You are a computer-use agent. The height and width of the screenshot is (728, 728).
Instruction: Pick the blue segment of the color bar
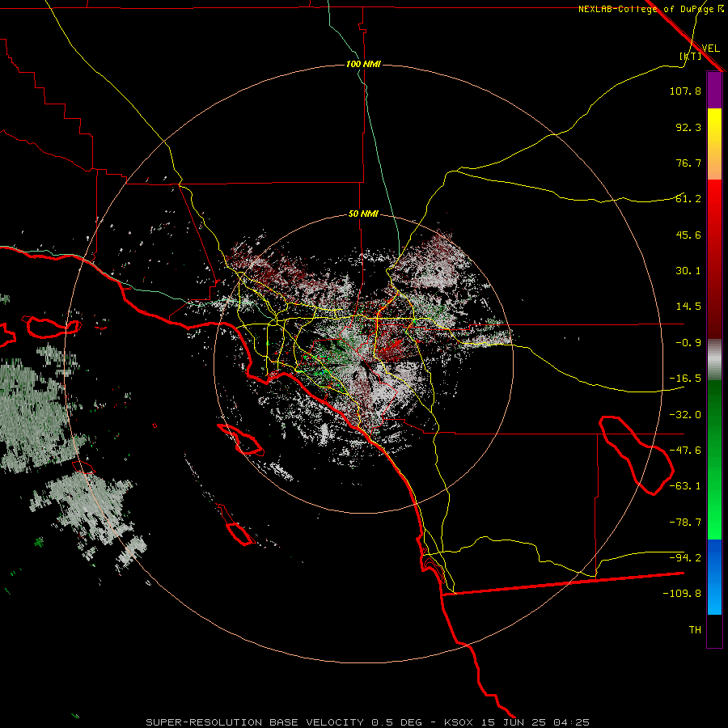[714, 577]
